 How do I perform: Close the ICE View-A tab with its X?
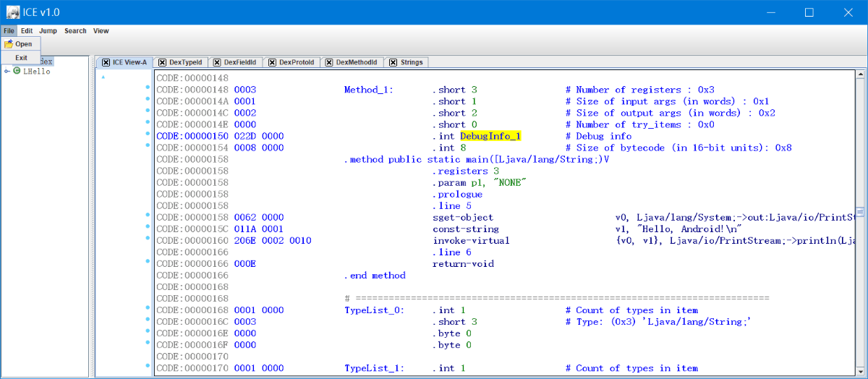pyautogui.click(x=106, y=62)
